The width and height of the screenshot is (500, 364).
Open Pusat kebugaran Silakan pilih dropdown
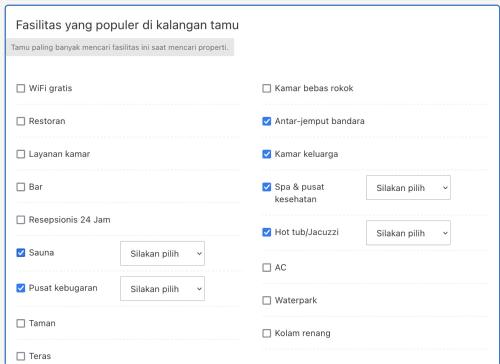coord(162,289)
